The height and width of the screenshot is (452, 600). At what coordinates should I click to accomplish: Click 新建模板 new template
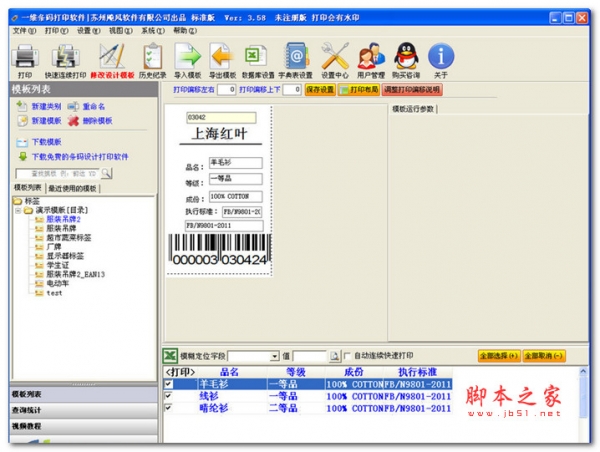(x=39, y=121)
